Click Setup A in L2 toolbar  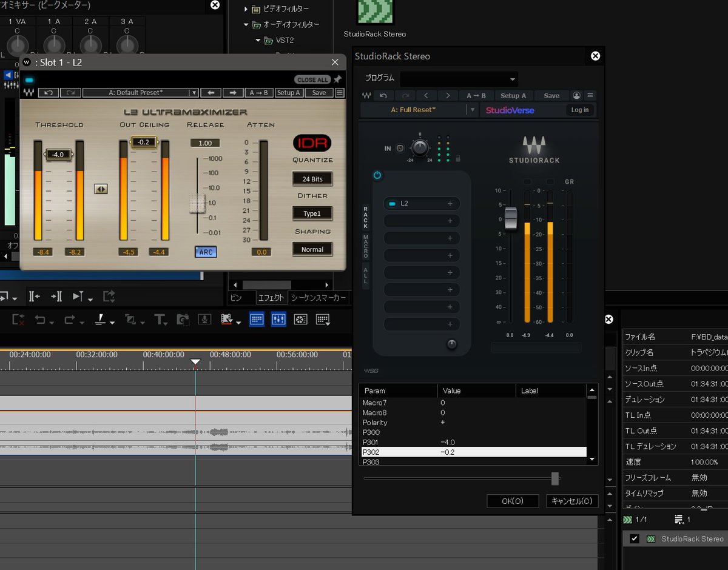pyautogui.click(x=288, y=93)
